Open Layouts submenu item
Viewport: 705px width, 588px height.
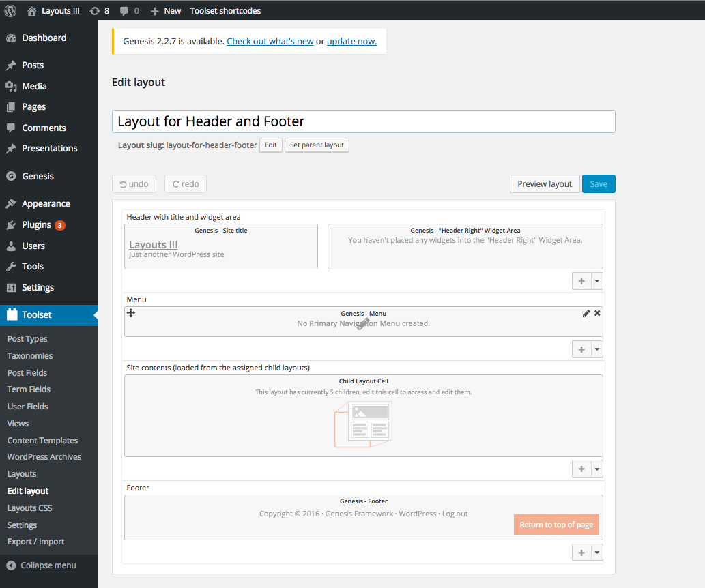pyautogui.click(x=22, y=474)
